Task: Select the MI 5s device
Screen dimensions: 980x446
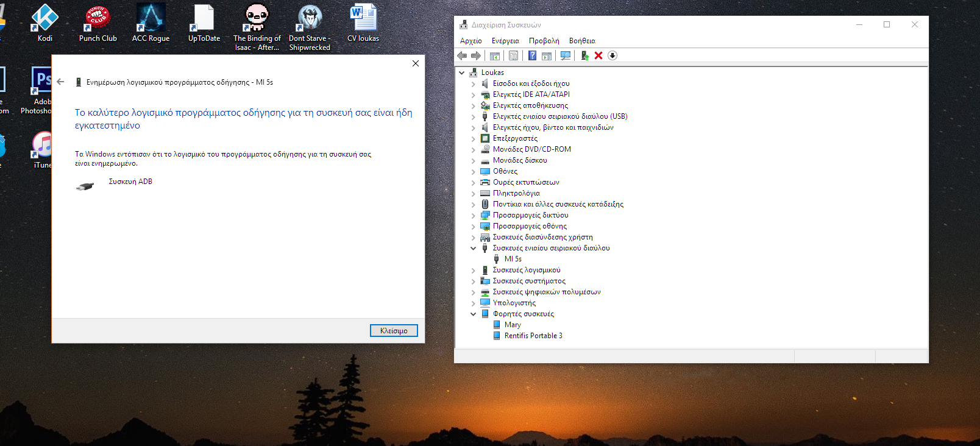Action: 513,259
